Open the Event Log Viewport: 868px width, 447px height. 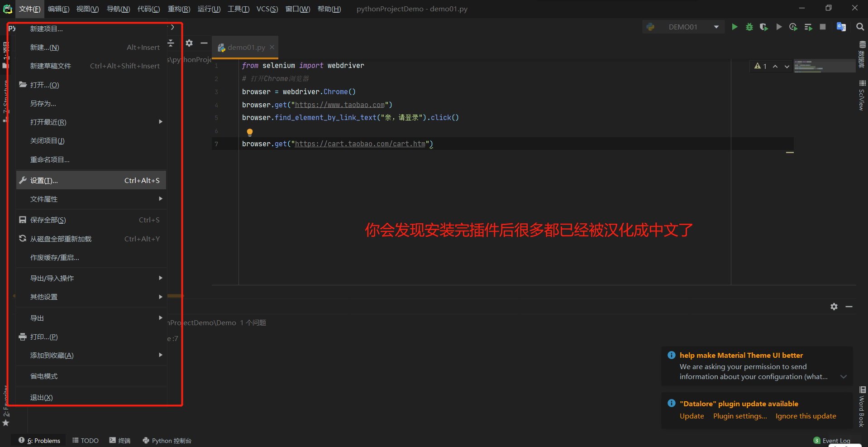tap(832, 441)
